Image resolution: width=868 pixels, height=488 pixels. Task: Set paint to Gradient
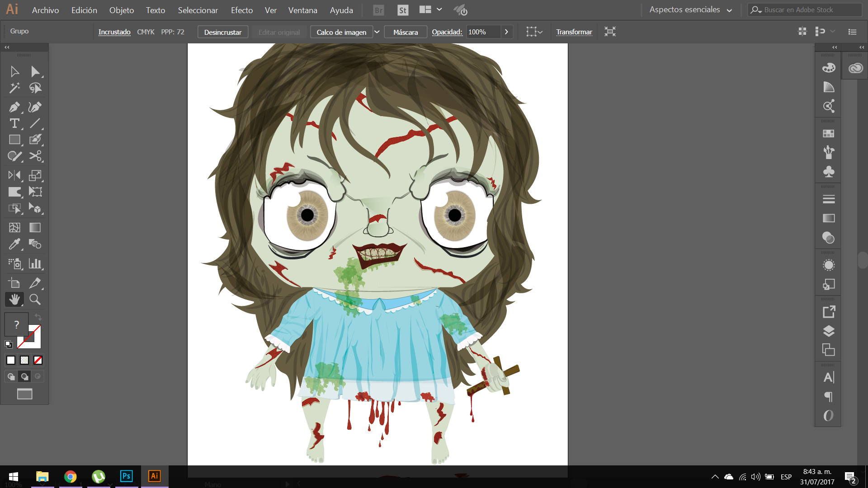pos(24,360)
